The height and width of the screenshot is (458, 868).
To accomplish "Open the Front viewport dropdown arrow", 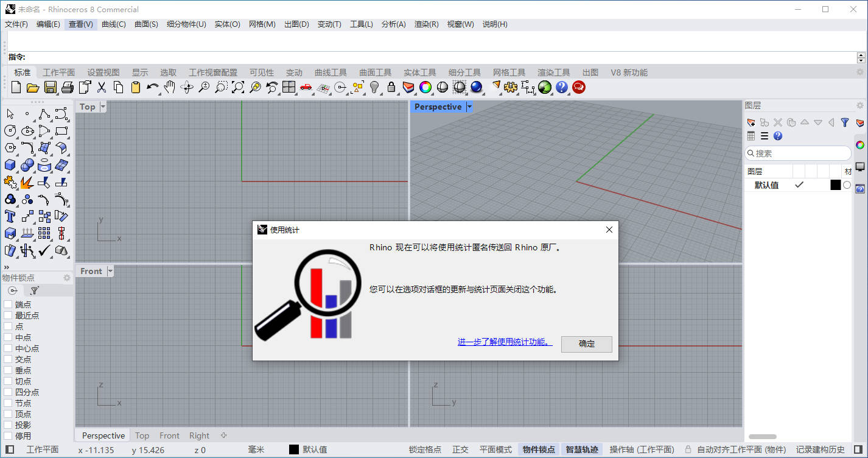I will click(x=110, y=271).
